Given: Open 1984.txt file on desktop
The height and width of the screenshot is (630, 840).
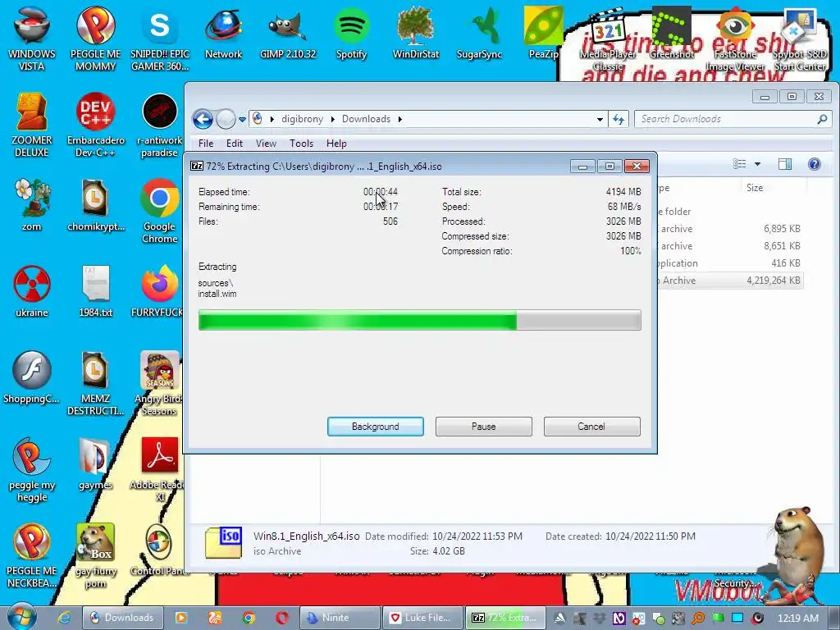Looking at the screenshot, I should pos(95,290).
